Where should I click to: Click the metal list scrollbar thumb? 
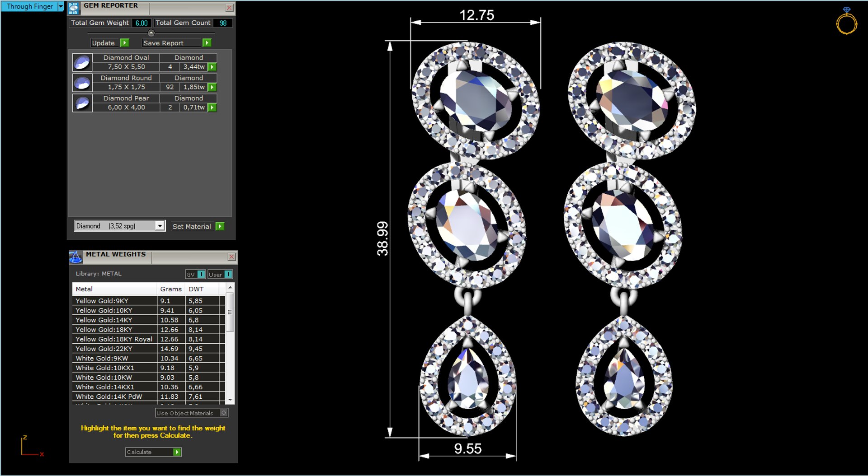pyautogui.click(x=230, y=312)
